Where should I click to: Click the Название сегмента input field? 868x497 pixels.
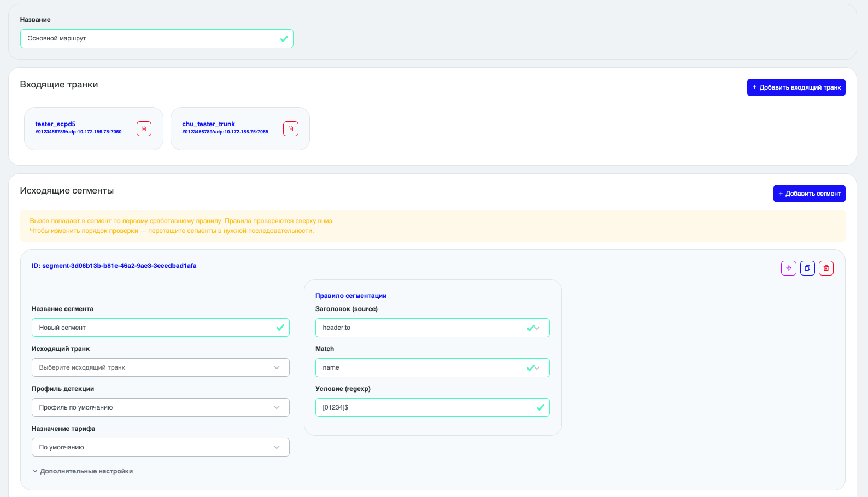(x=161, y=328)
